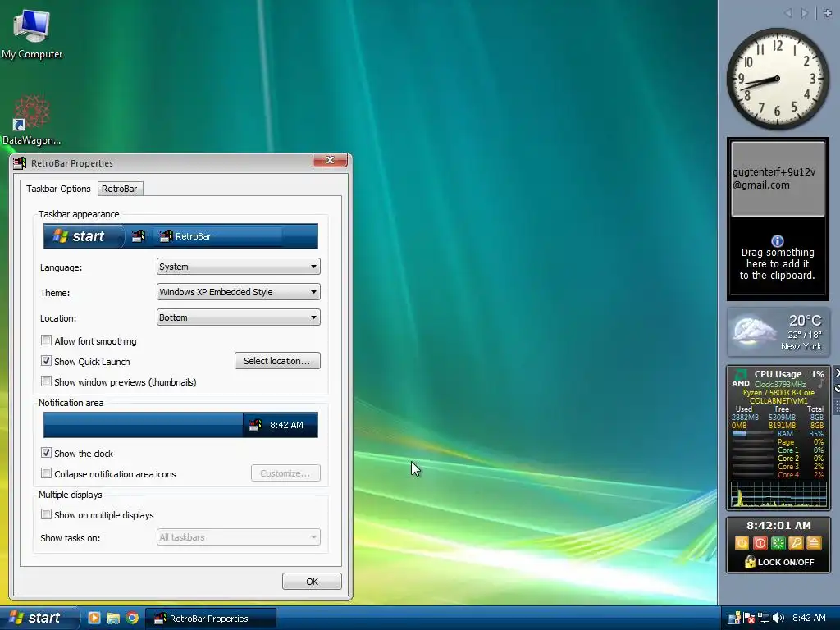Click the RetroBar task in appearance preview

click(217, 236)
